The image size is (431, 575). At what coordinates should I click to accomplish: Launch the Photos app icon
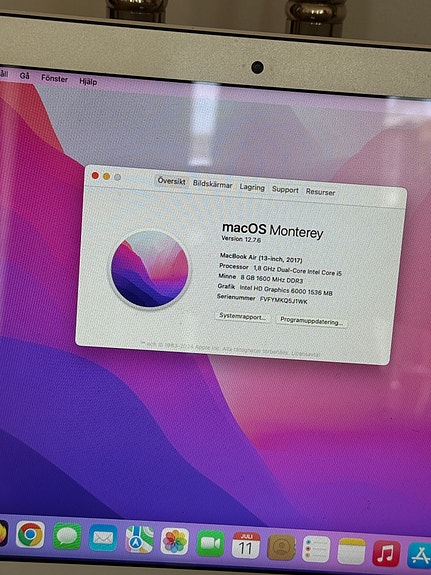coord(175,541)
